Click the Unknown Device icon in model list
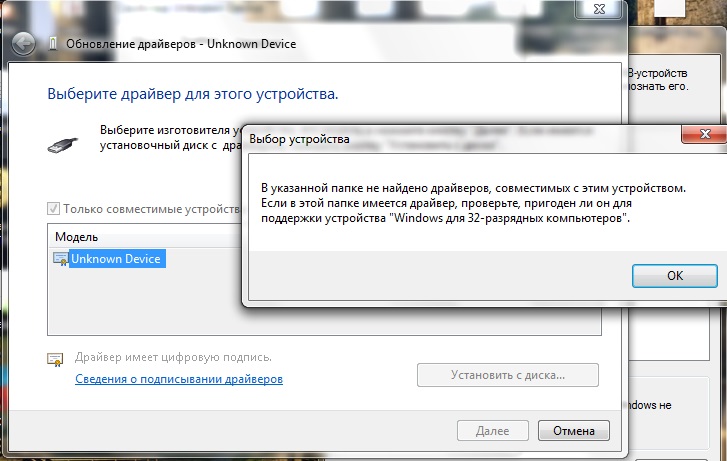 [x=60, y=259]
